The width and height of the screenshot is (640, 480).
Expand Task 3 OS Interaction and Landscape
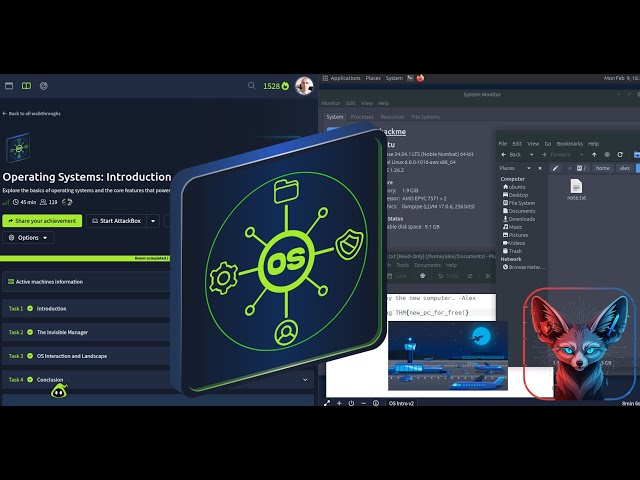pos(86,356)
